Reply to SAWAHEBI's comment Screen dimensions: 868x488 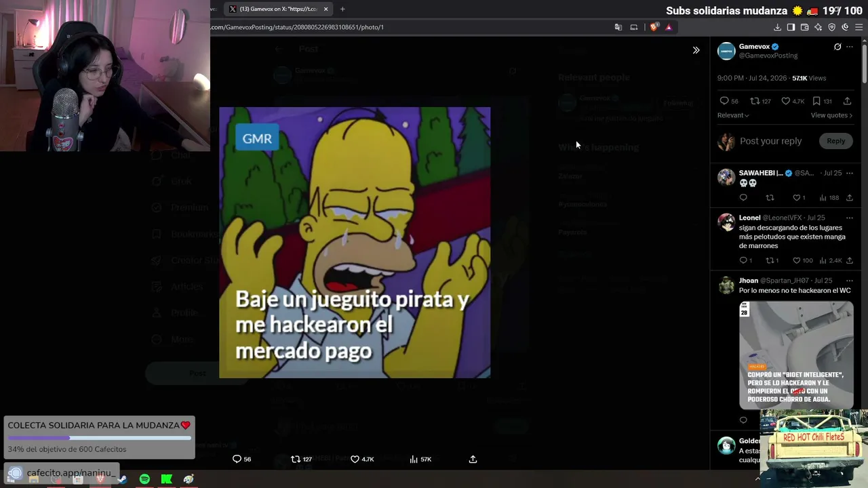tap(743, 198)
